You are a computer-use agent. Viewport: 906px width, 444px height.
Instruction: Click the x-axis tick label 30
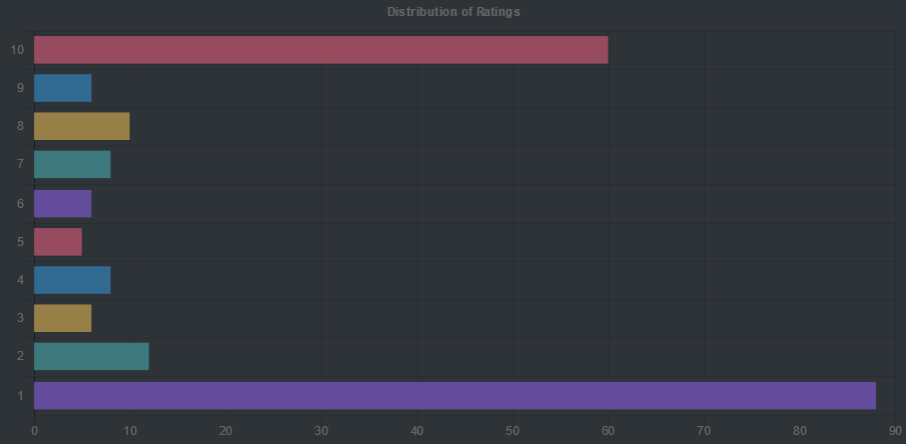[321, 431]
